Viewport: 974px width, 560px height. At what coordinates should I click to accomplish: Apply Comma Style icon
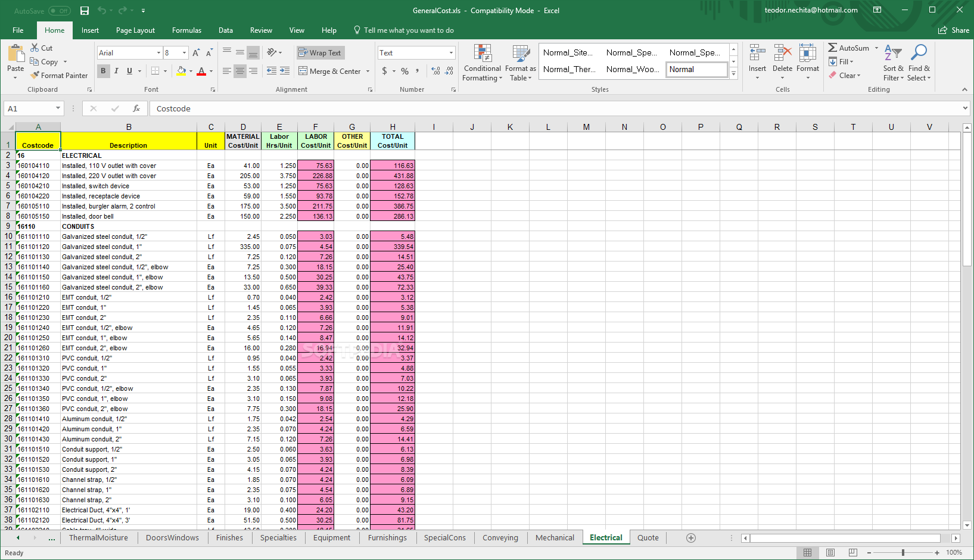point(418,71)
